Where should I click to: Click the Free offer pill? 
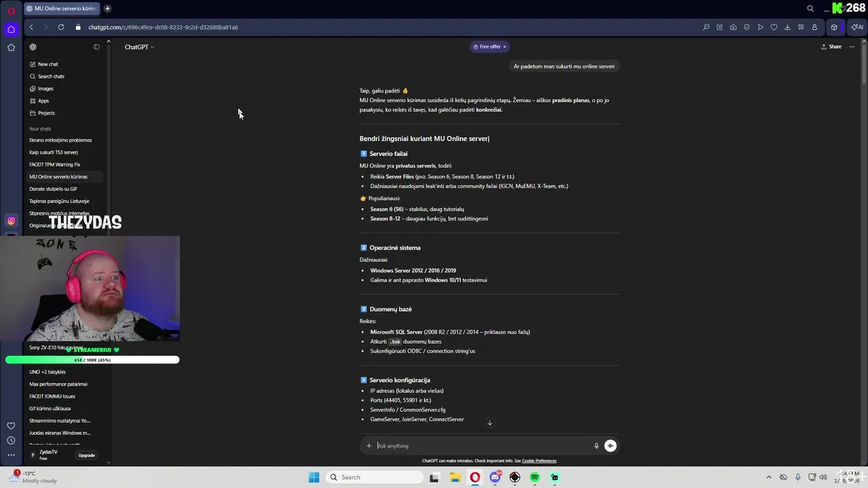[x=490, y=47]
